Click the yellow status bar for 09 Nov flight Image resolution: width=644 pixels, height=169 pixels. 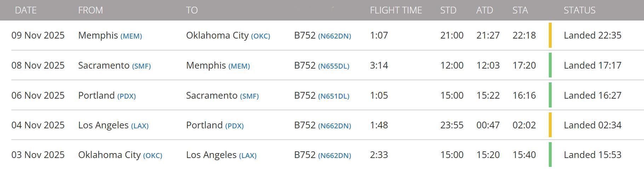click(x=550, y=35)
